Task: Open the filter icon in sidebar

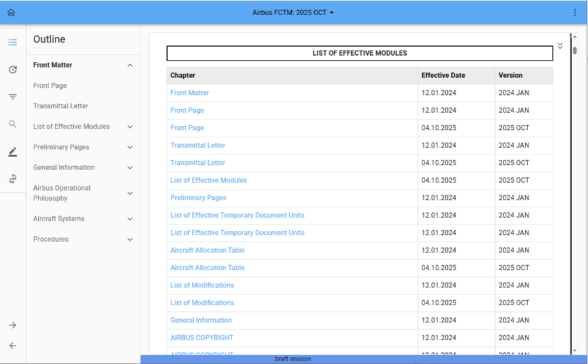Action: [x=13, y=97]
